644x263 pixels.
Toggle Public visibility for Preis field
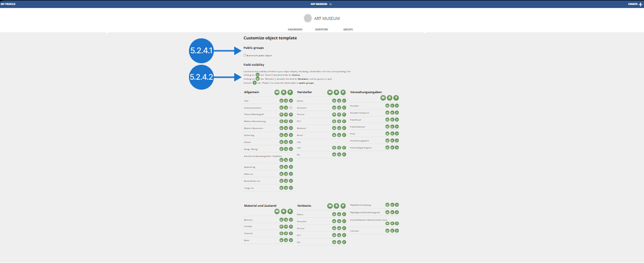397,133
